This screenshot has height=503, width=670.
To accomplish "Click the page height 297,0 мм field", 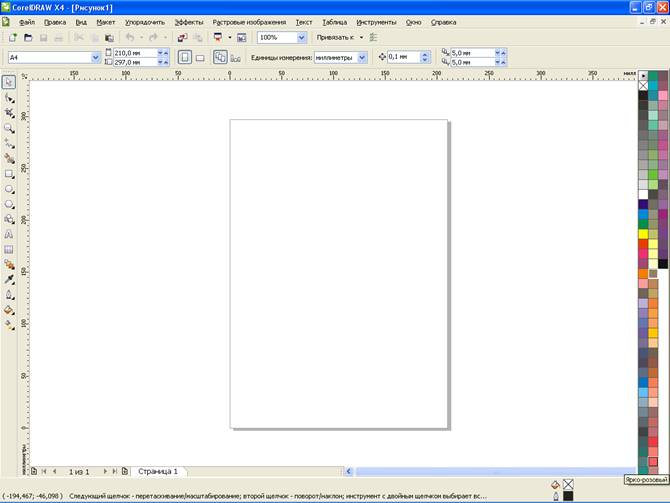I will pyautogui.click(x=135, y=62).
